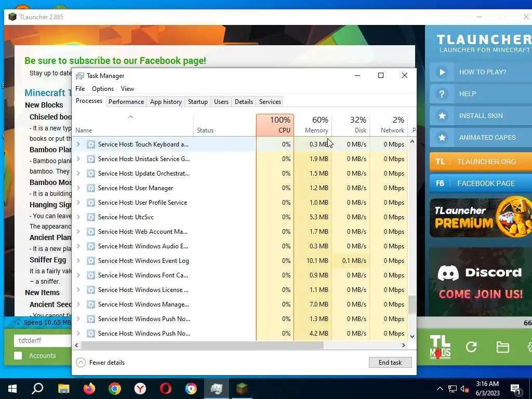Click scroll down arrow in process list
The height and width of the screenshot is (399, 532).
coord(412,337)
